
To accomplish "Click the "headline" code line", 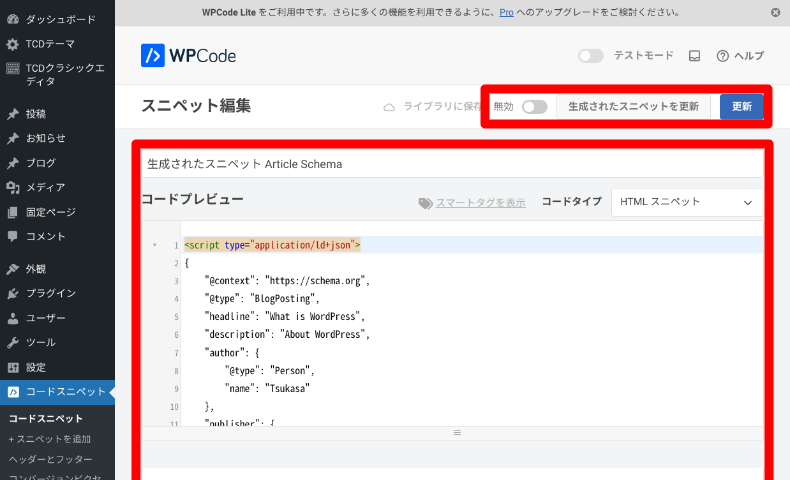I will (x=285, y=317).
